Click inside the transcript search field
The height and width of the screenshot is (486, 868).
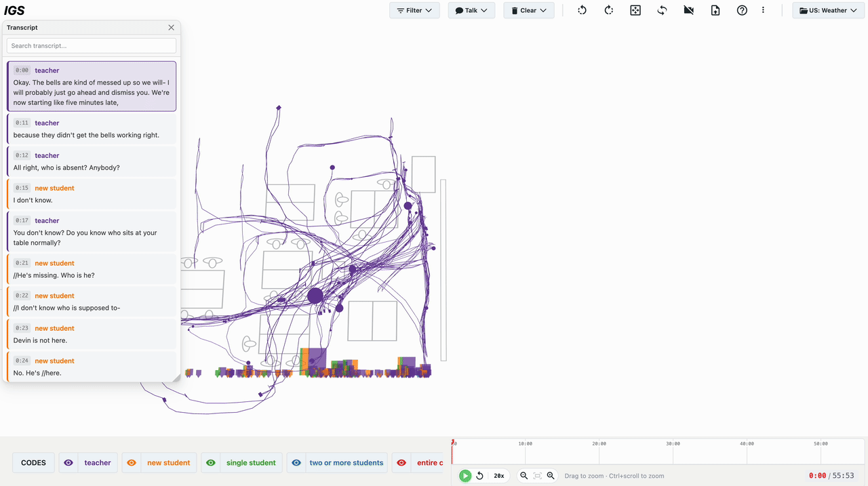[91, 45]
